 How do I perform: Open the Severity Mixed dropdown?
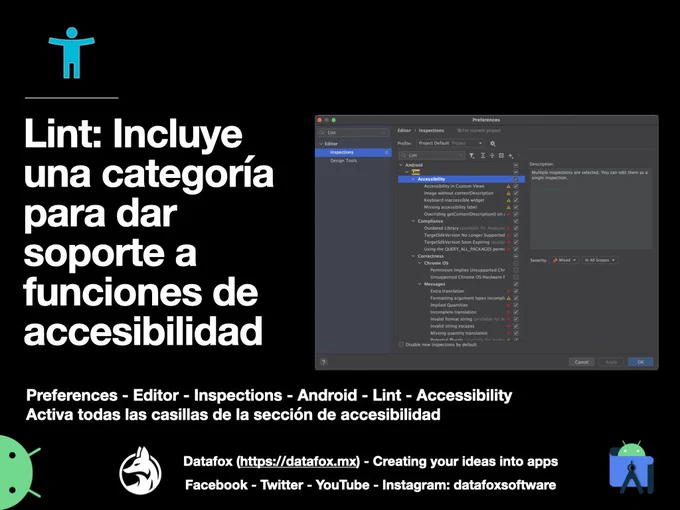pos(564,260)
